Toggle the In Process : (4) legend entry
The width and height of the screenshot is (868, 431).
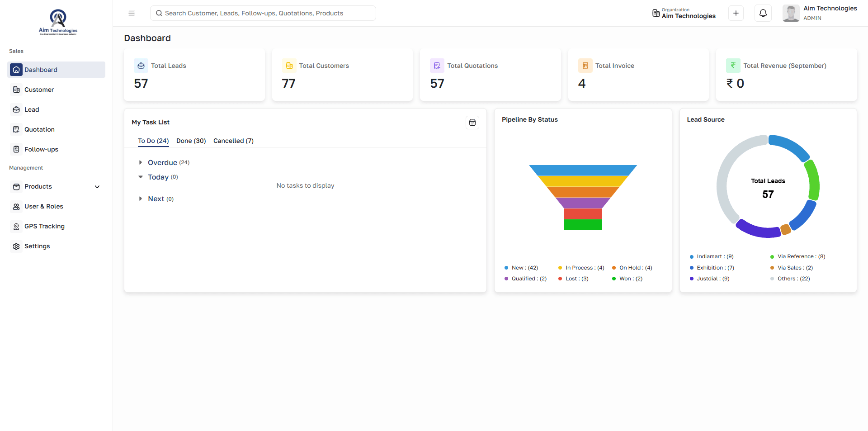[x=581, y=268]
